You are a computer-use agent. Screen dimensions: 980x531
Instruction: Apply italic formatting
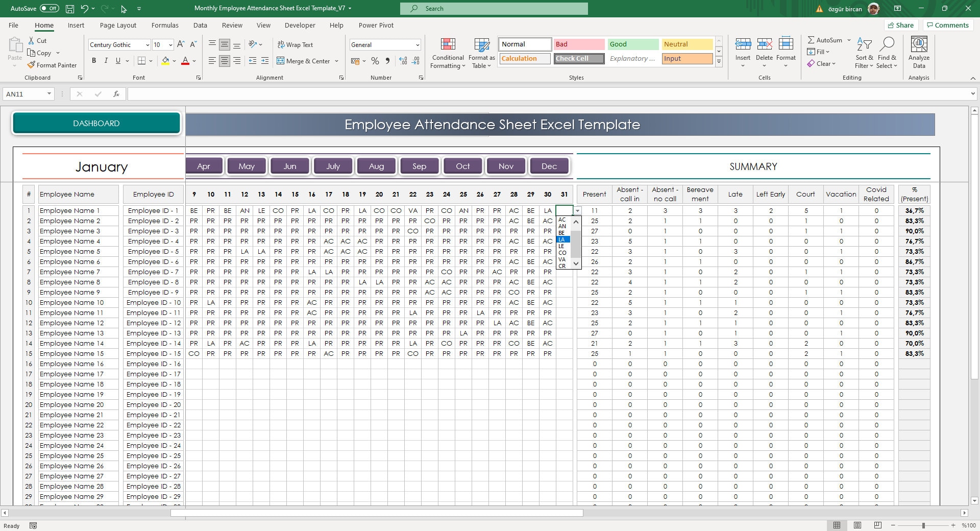click(106, 61)
